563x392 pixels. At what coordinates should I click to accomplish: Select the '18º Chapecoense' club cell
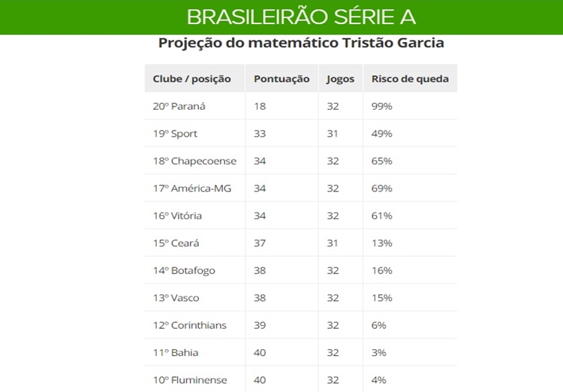pyautogui.click(x=194, y=161)
